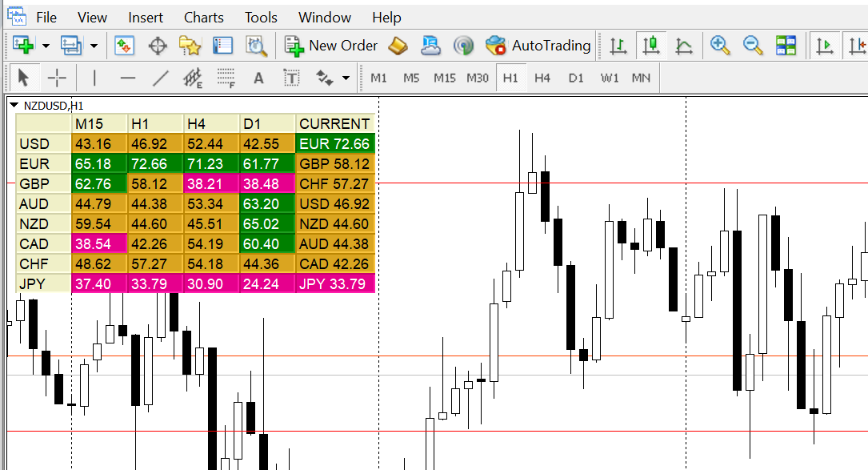This screenshot has height=470, width=868.
Task: Select the crosshair tool
Action: click(57, 78)
